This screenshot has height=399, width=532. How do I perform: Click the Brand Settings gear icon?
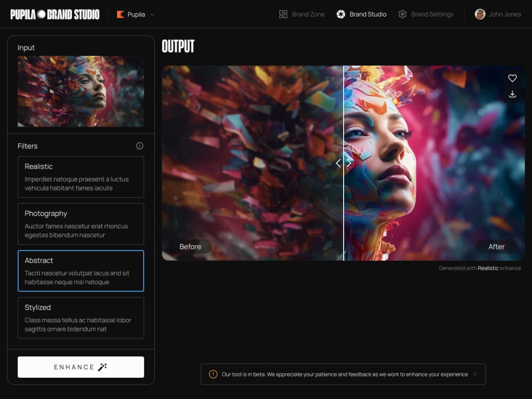402,14
